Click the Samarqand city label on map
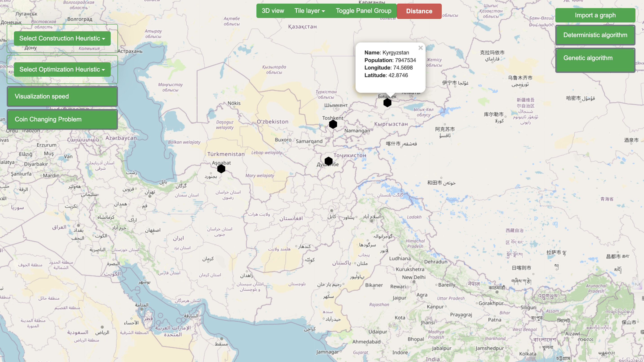The width and height of the screenshot is (644, 362). [309, 141]
